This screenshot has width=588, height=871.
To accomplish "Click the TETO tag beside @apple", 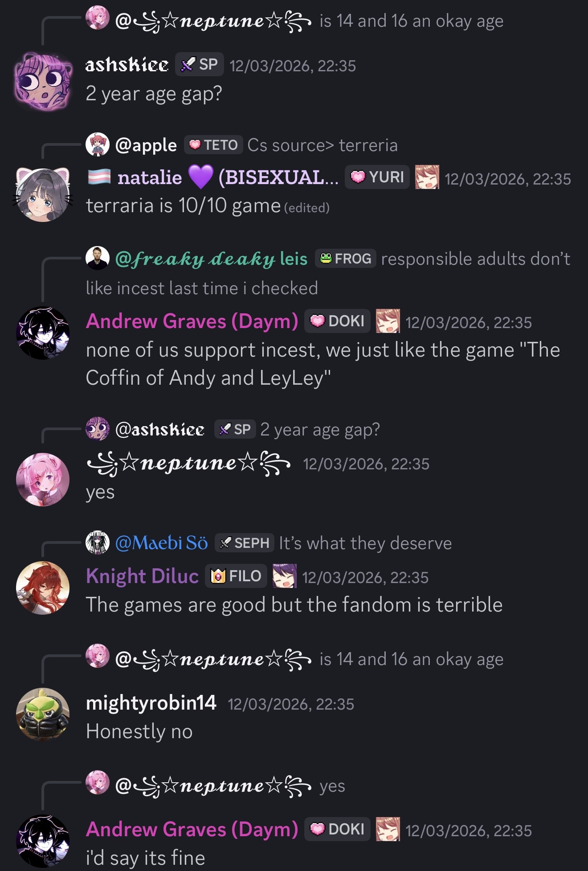I will pos(213,145).
